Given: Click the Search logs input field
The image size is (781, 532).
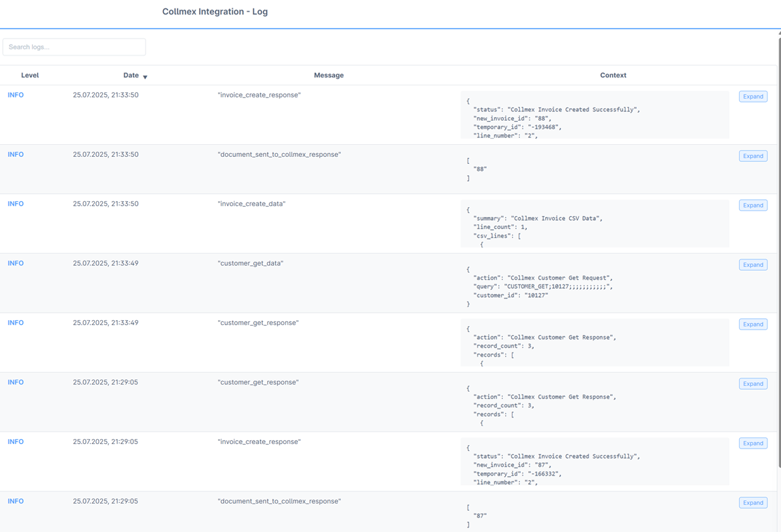Looking at the screenshot, I should coord(74,47).
